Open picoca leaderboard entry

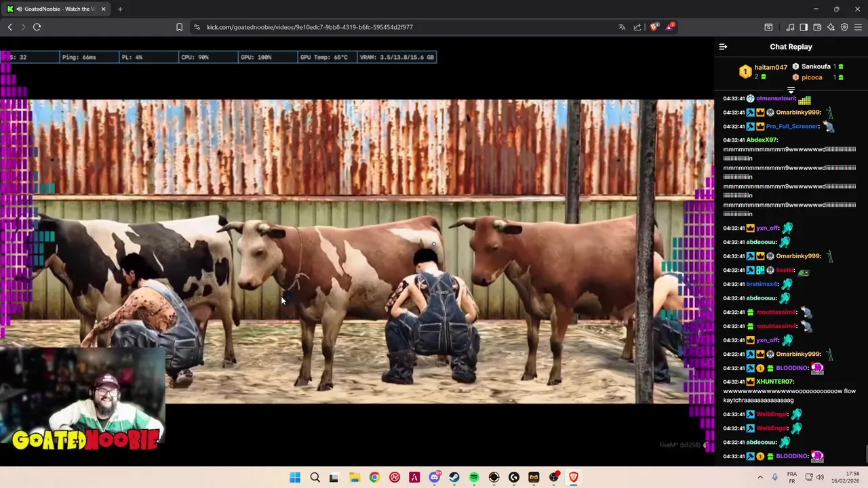click(x=818, y=77)
